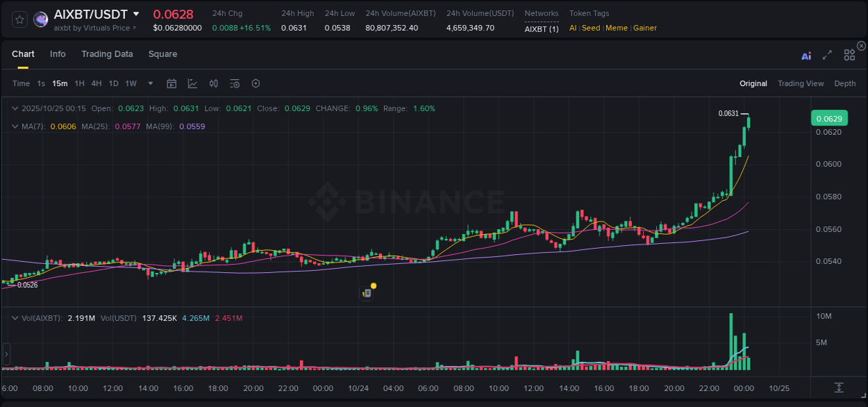
Task: Expand the Vol(AIXBT) indicator chevron
Action: tap(14, 317)
